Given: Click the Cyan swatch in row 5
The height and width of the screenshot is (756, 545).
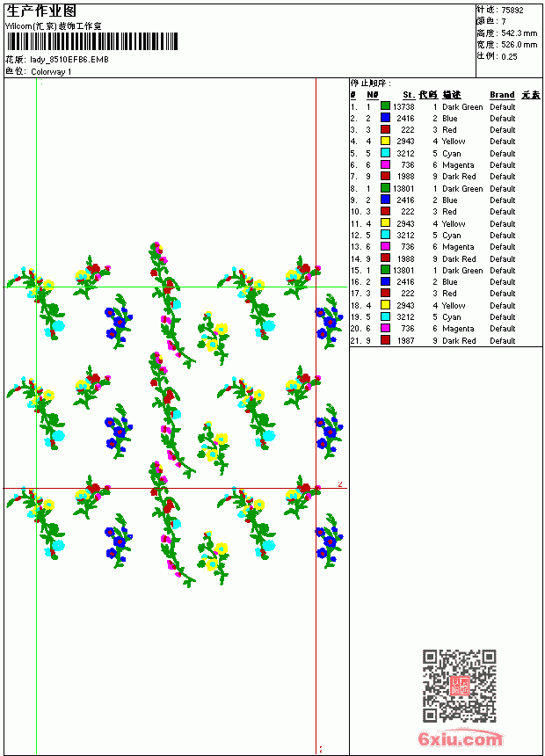Looking at the screenshot, I should click(x=385, y=153).
